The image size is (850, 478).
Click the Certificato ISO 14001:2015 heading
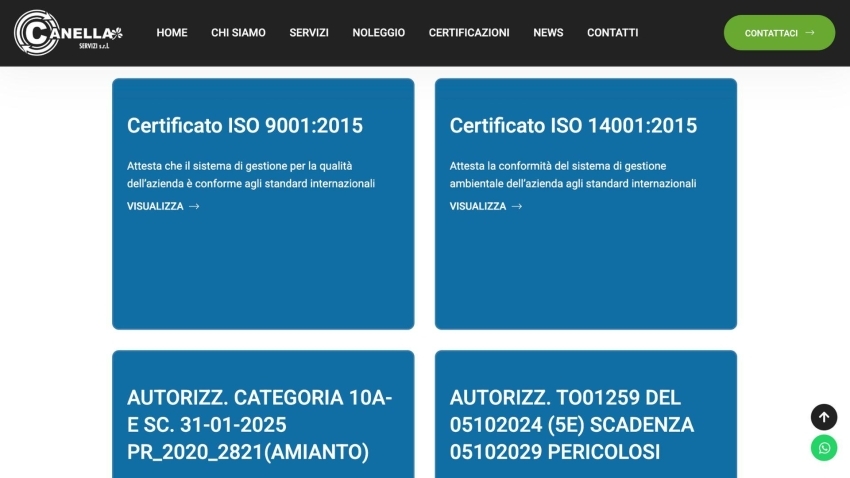pyautogui.click(x=573, y=126)
